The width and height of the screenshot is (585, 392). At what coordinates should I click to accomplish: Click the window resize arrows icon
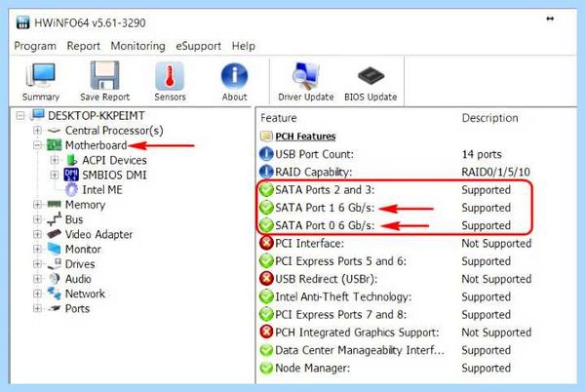550,19
